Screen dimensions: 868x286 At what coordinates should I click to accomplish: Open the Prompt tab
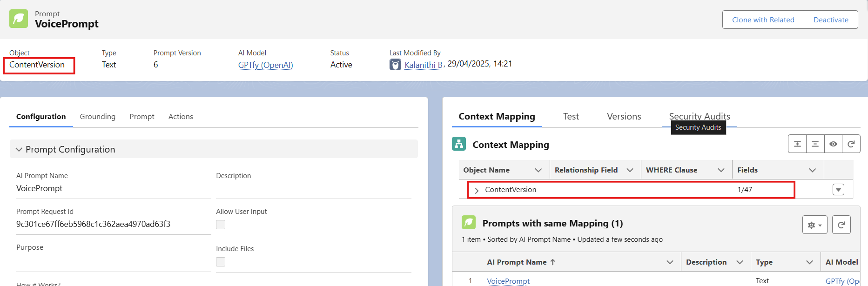point(142,117)
